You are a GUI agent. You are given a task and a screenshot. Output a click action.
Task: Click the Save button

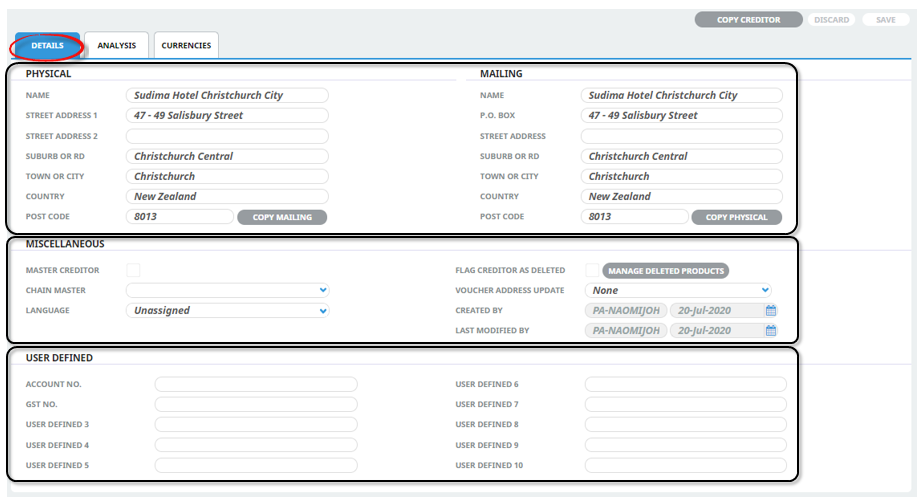[885, 19]
